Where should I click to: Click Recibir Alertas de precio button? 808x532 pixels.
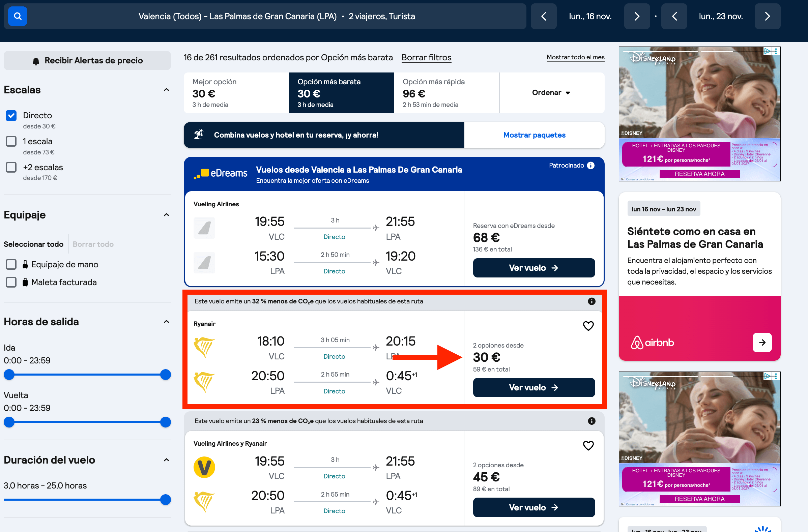click(x=87, y=61)
